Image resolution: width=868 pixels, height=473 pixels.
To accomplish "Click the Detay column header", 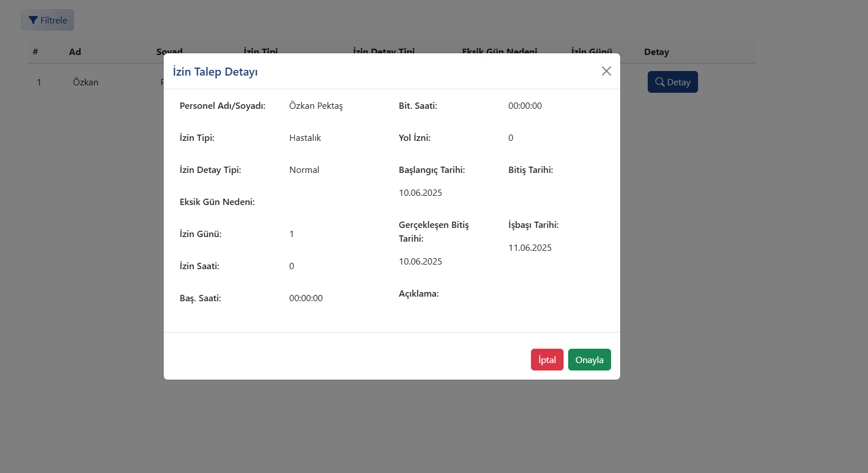I will pyautogui.click(x=656, y=52).
